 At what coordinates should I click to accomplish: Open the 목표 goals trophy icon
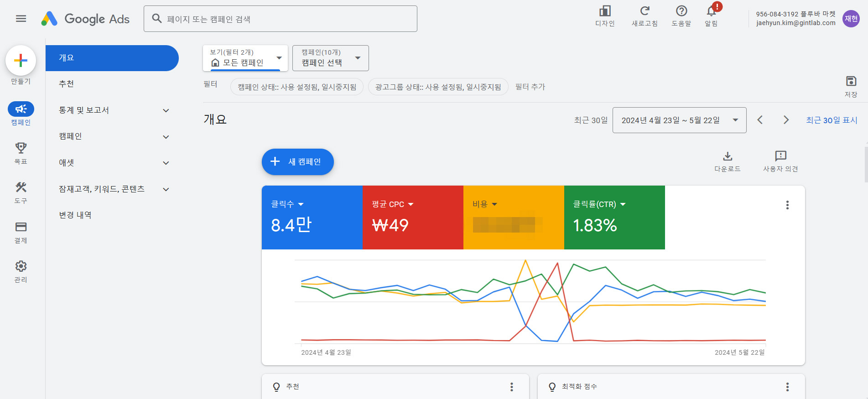click(21, 148)
